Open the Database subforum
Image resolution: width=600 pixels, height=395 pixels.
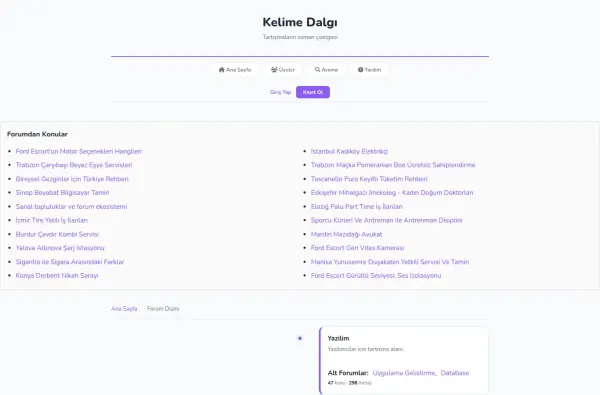pyautogui.click(x=455, y=373)
